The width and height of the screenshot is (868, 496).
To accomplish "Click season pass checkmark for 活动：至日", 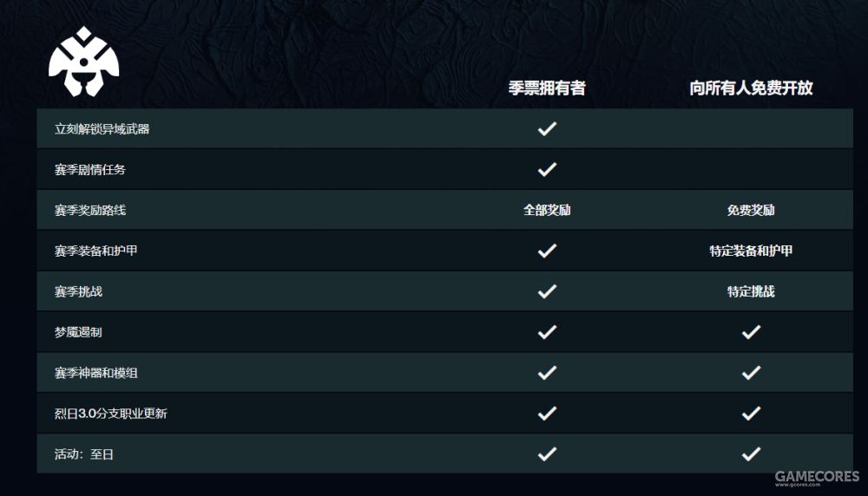I will [547, 454].
